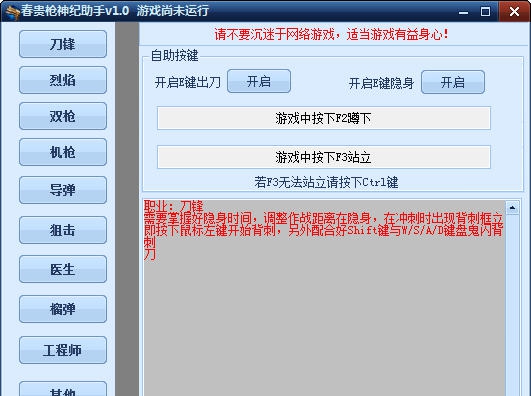The height and width of the screenshot is (396, 531).
Task: Click the 自助按键 group title
Action: 174,56
